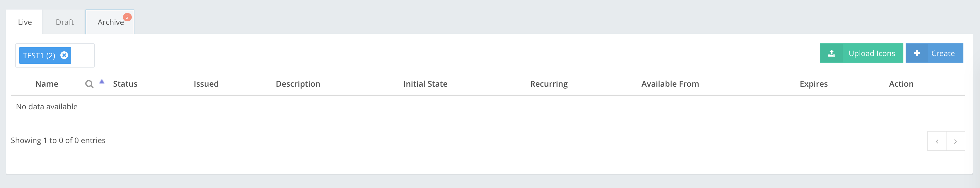The image size is (980, 188).
Task: Switch to the Live tab
Action: (x=25, y=22)
